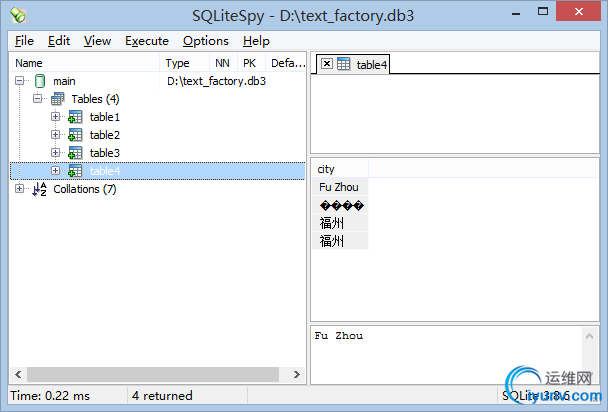Expand the table3 node
This screenshot has width=608, height=412.
(x=55, y=152)
